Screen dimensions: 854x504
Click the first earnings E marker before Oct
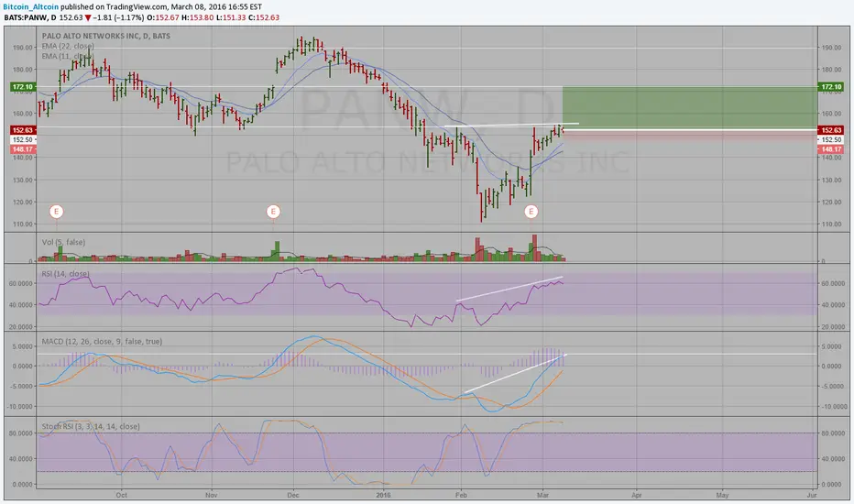click(x=56, y=212)
